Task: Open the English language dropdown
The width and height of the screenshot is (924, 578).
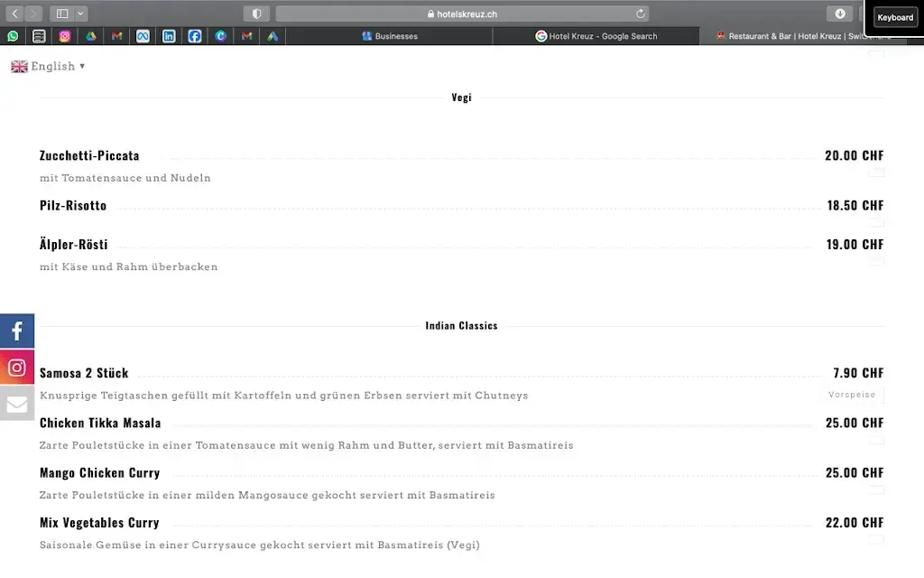Action: (49, 66)
